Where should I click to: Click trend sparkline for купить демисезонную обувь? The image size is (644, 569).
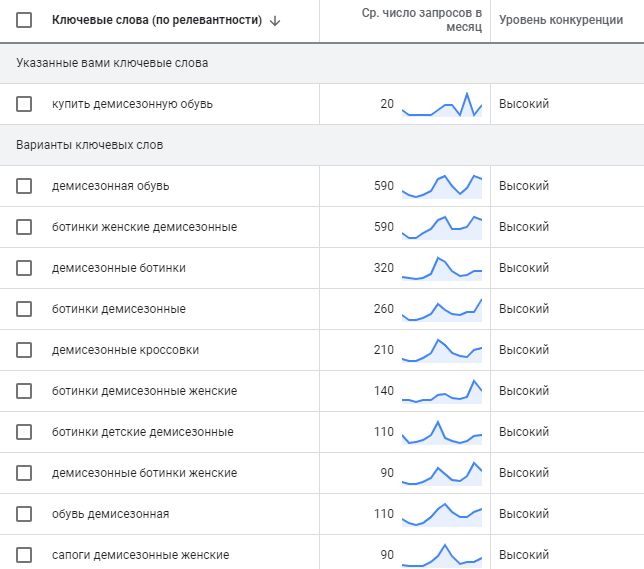(442, 105)
